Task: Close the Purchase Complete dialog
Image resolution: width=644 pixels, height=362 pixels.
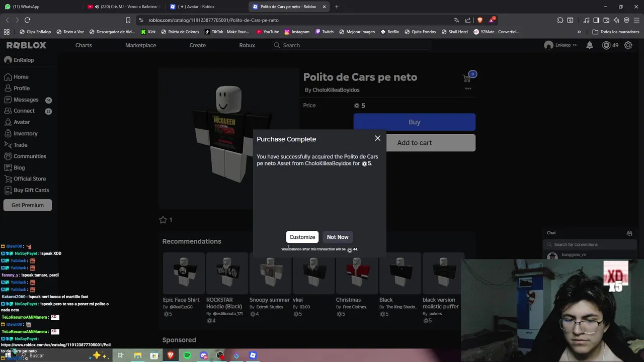Action: click(377, 138)
